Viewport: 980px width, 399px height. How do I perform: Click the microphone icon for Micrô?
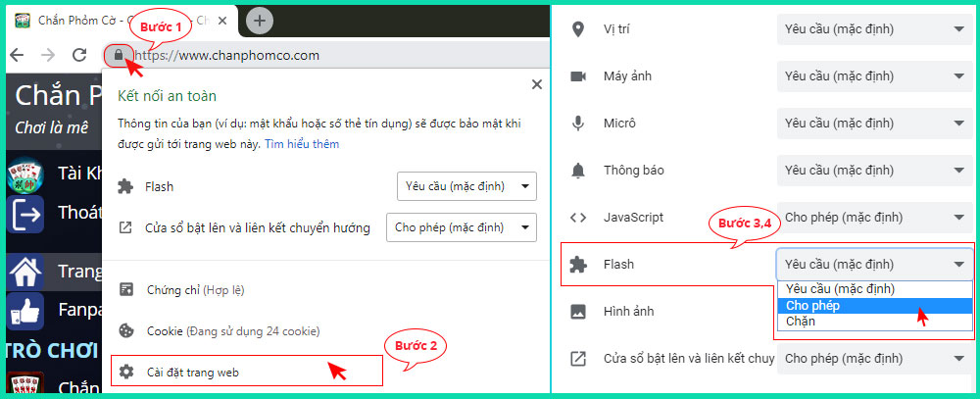pos(578,124)
